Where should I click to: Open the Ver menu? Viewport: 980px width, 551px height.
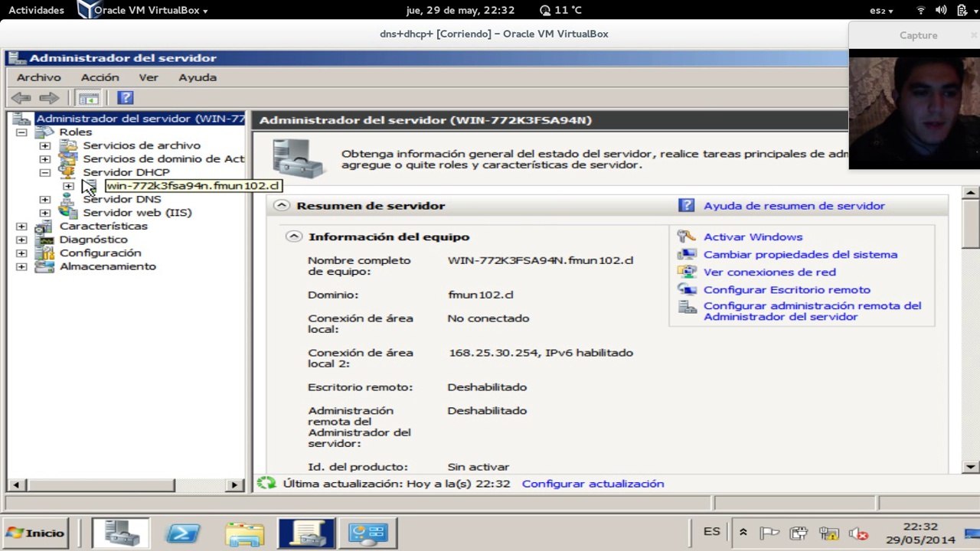149,77
